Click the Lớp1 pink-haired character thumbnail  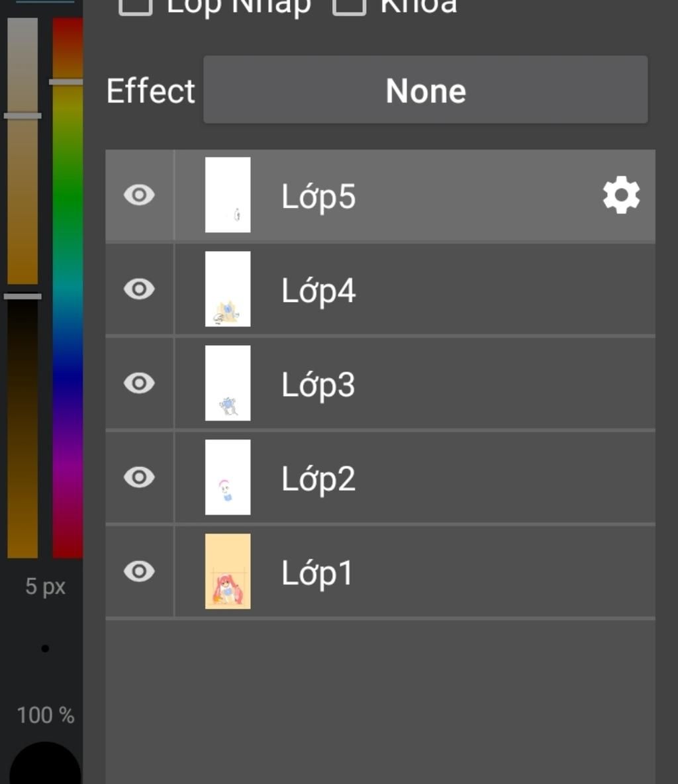(x=228, y=571)
